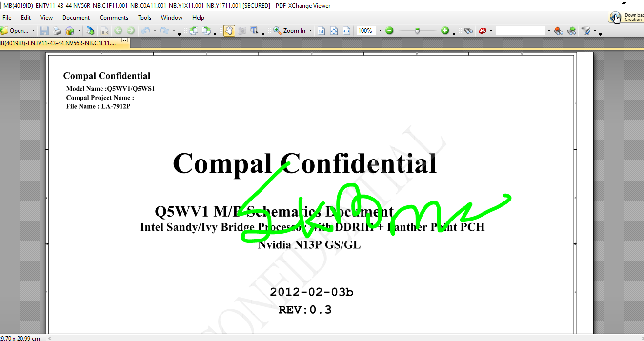The width and height of the screenshot is (644, 341).
Task: Expand the search options dropdown arrow
Action: pyautogui.click(x=595, y=31)
